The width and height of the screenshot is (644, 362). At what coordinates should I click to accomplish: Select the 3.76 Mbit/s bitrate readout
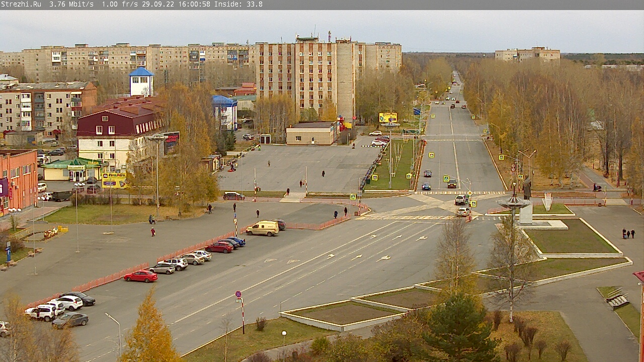pos(71,4)
